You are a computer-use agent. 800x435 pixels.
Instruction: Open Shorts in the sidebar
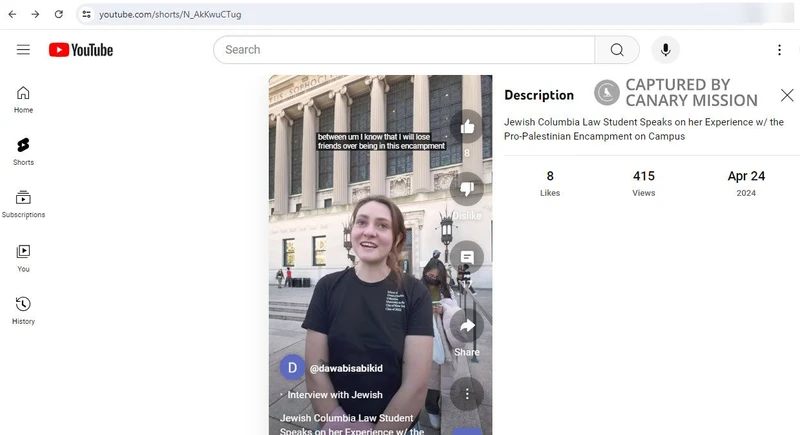click(x=23, y=151)
